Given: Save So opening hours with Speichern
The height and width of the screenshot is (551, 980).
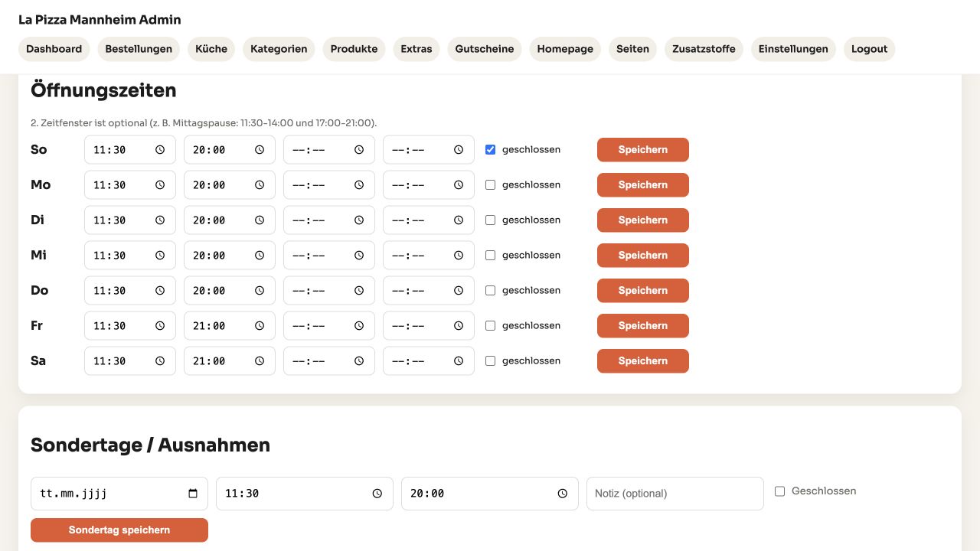Looking at the screenshot, I should (643, 150).
